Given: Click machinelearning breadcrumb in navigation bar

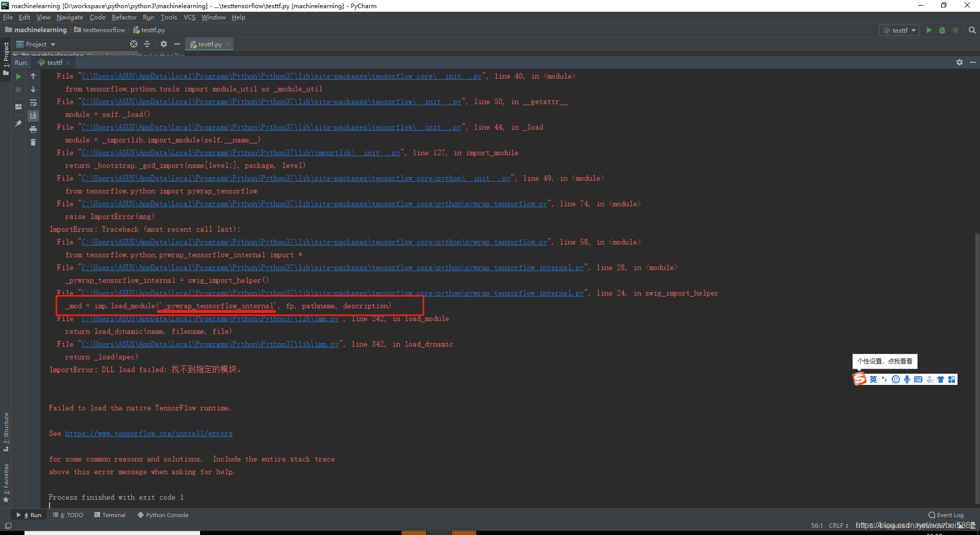Looking at the screenshot, I should 36,30.
